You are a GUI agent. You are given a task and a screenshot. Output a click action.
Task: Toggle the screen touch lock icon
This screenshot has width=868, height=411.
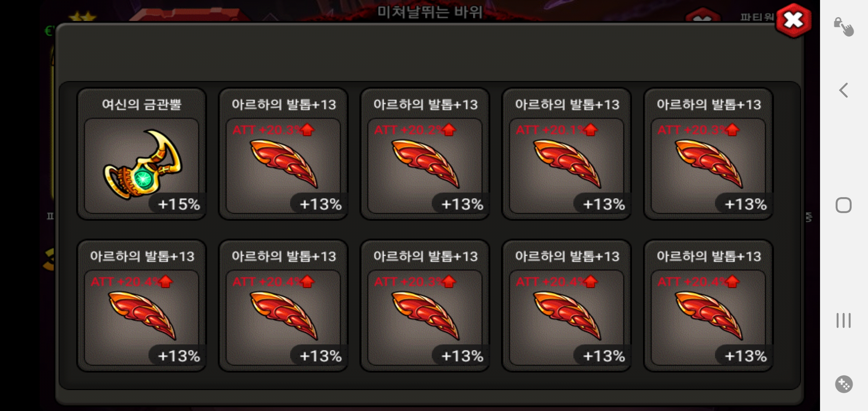844,27
